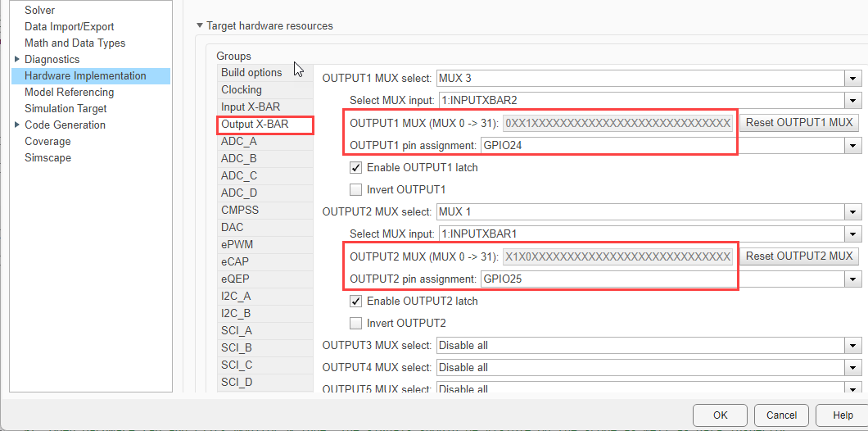
Task: Open Math and Data Types pane
Action: (x=75, y=43)
